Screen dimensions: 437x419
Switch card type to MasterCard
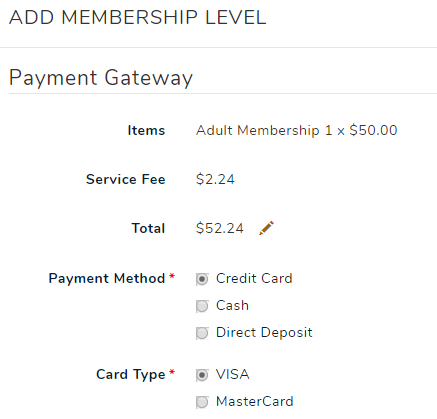click(202, 402)
